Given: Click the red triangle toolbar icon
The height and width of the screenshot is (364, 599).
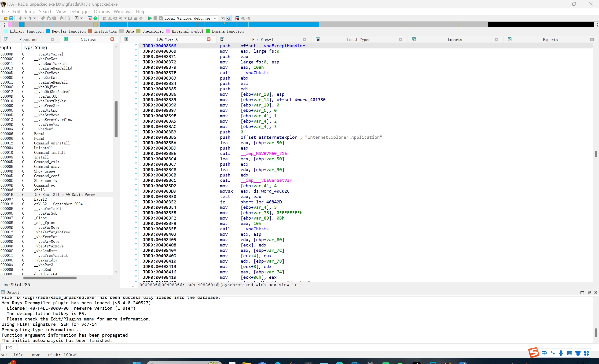Looking at the screenshot, I should tap(90, 18).
